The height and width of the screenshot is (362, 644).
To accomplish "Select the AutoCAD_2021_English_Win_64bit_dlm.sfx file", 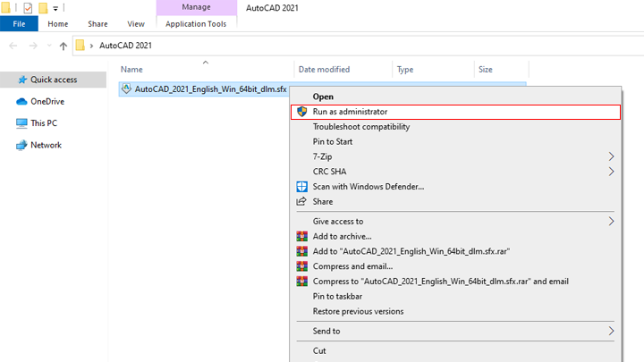I will (209, 89).
